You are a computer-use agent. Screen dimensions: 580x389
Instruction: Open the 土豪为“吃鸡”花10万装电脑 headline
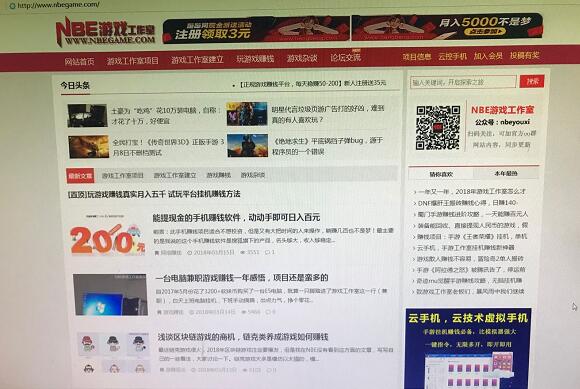(166, 115)
